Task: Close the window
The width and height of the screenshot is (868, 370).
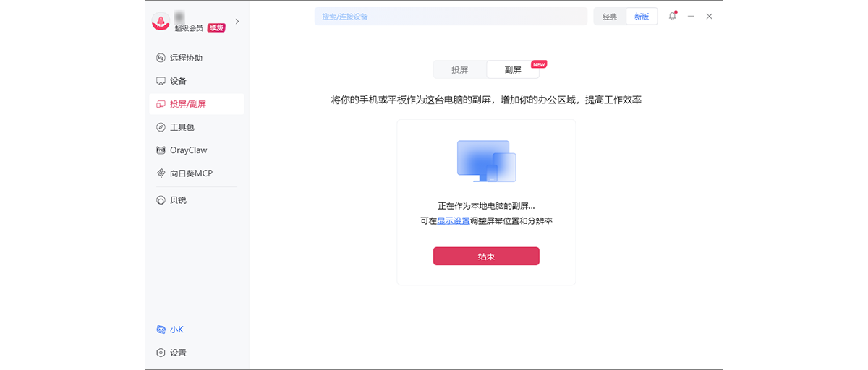Action: point(710,16)
